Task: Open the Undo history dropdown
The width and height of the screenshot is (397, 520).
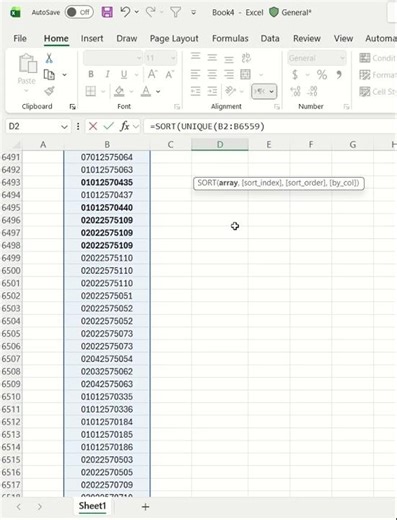Action: 137,12
